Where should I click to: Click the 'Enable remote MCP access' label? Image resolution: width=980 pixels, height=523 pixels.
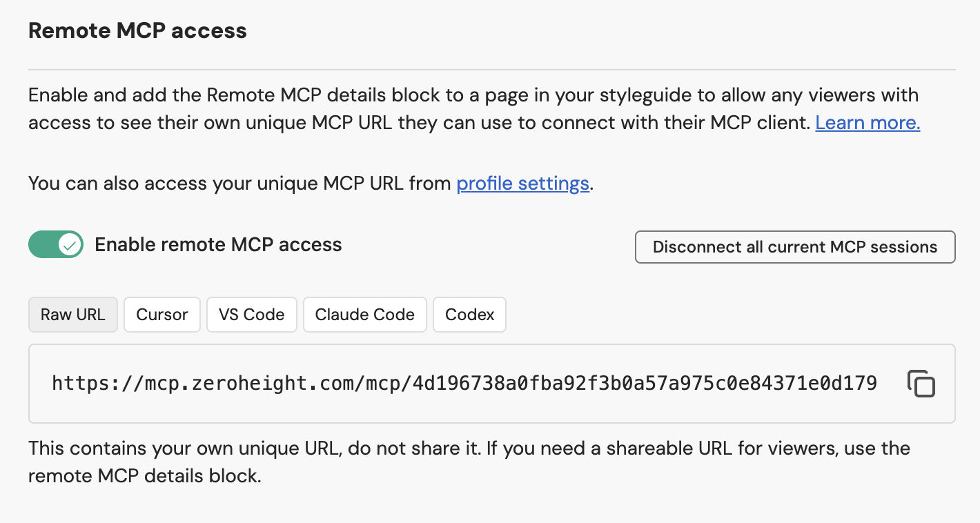(218, 245)
